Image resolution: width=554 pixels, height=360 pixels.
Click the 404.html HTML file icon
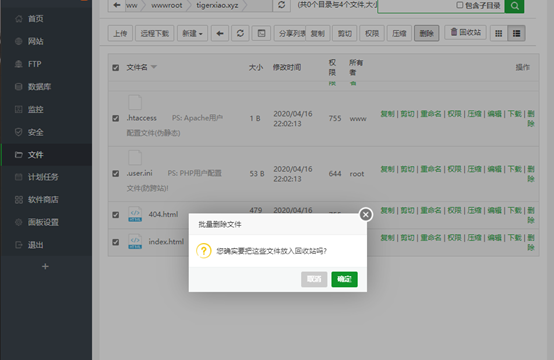(135, 214)
